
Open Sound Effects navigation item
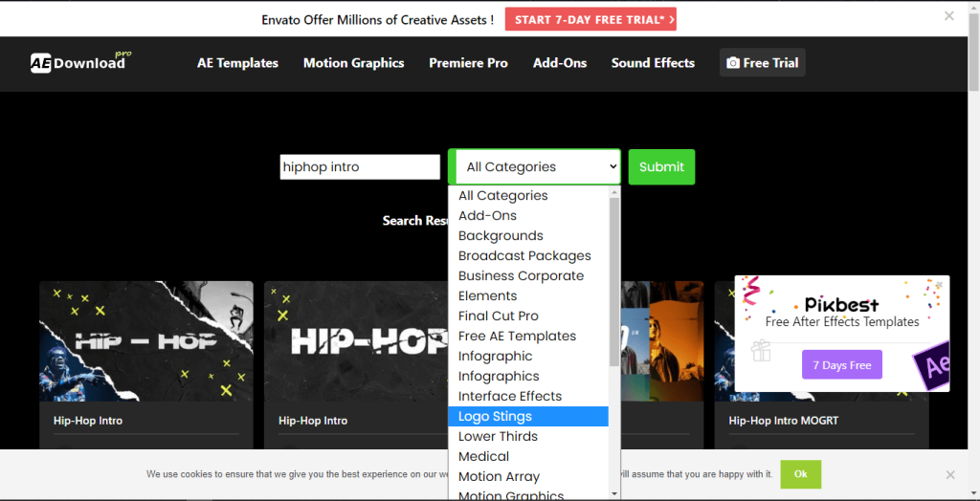click(653, 63)
